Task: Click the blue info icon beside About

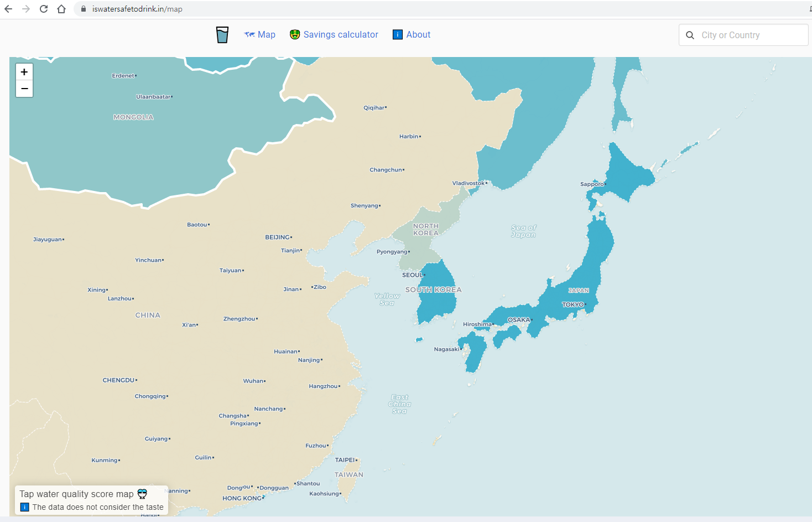Action: point(398,34)
